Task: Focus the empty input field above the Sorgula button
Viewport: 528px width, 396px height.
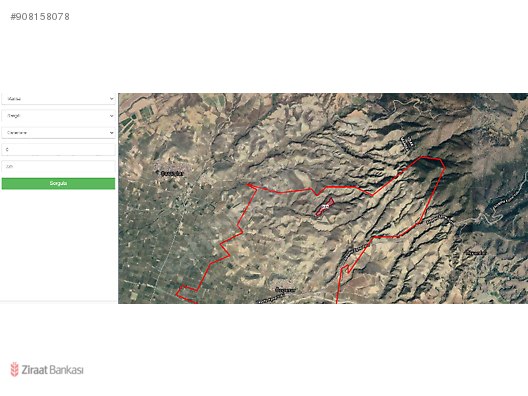Action: coord(58,166)
